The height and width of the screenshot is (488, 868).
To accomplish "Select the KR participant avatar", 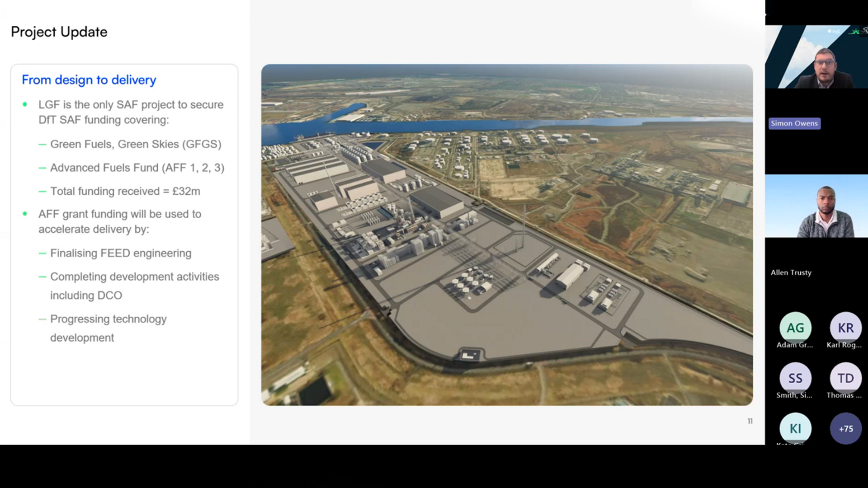I will point(845,328).
